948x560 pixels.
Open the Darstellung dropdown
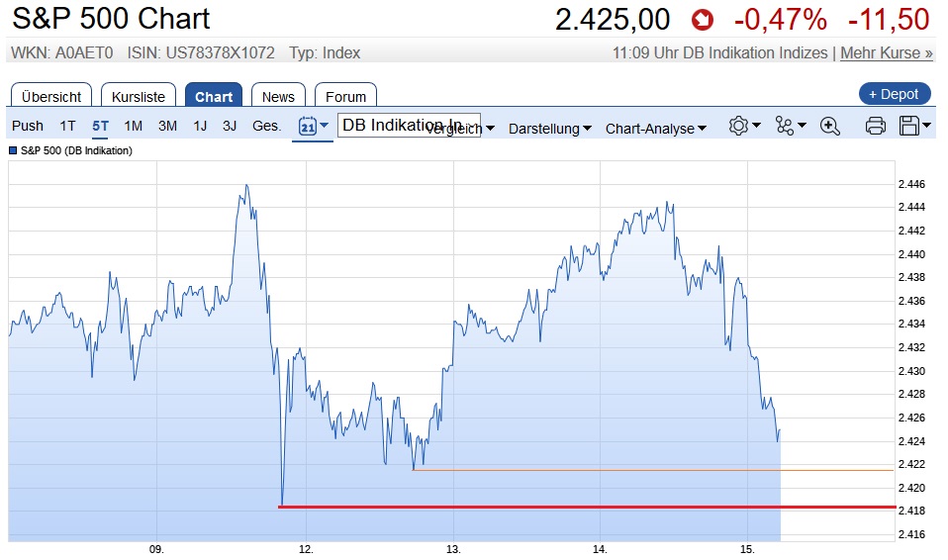click(x=549, y=129)
